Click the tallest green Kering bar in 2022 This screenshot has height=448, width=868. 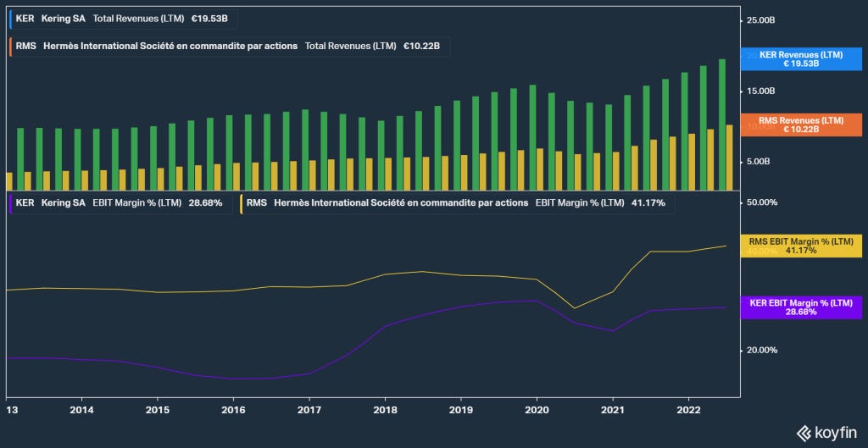[722, 124]
